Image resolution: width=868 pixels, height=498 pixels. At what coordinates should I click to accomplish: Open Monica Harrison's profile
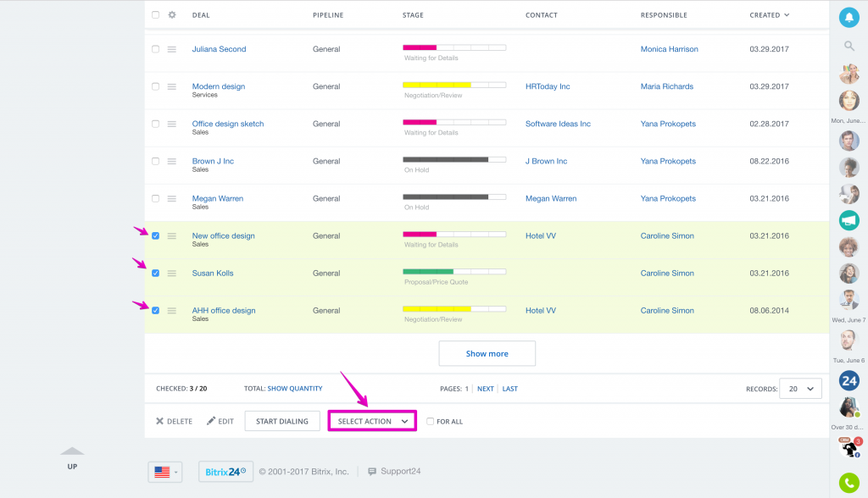(x=670, y=48)
